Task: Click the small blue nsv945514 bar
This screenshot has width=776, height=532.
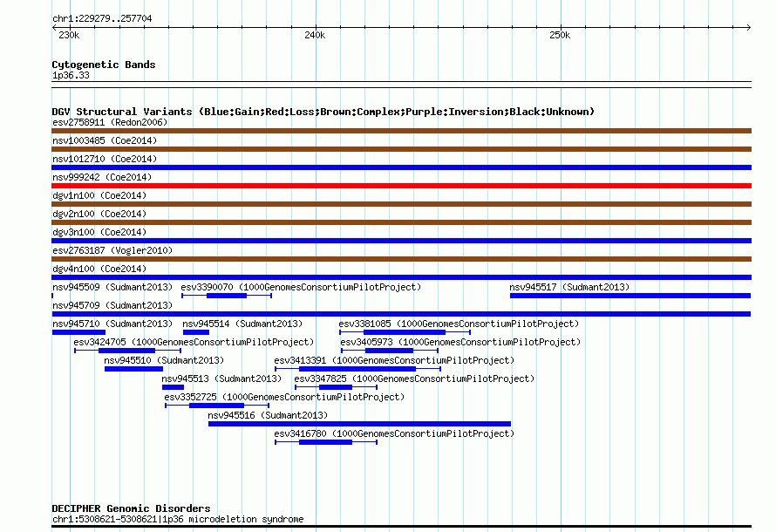Action: point(196,332)
